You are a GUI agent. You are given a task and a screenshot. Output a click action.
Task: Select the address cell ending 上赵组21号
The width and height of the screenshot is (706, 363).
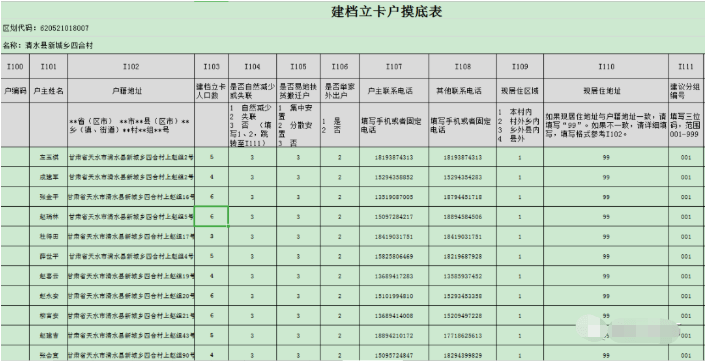(x=131, y=315)
